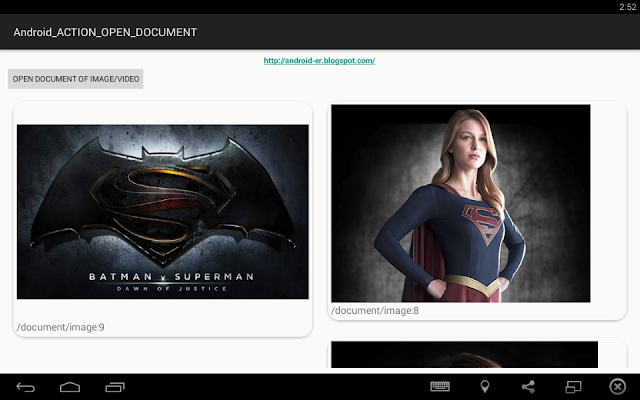The image size is (640, 400).
Task: Select the Supergirl portrait image
Action: 460,203
